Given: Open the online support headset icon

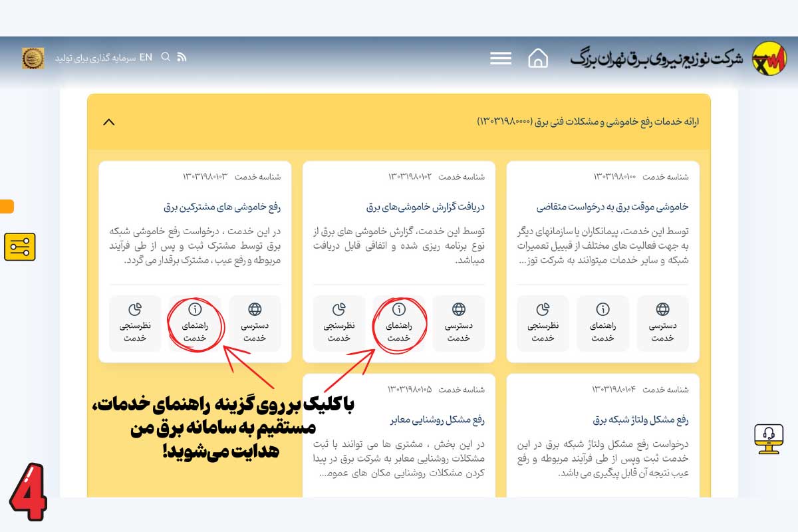Looking at the screenshot, I should pos(769,438).
